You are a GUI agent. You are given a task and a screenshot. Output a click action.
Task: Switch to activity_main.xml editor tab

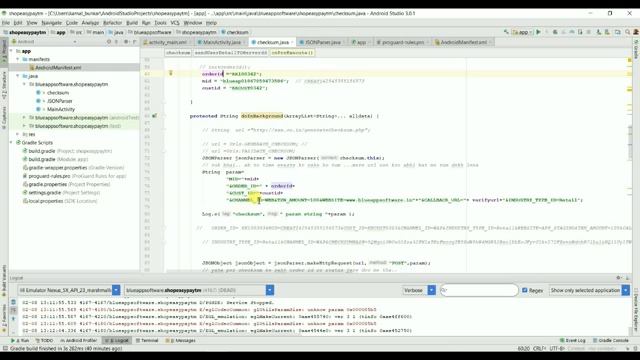coord(167,42)
